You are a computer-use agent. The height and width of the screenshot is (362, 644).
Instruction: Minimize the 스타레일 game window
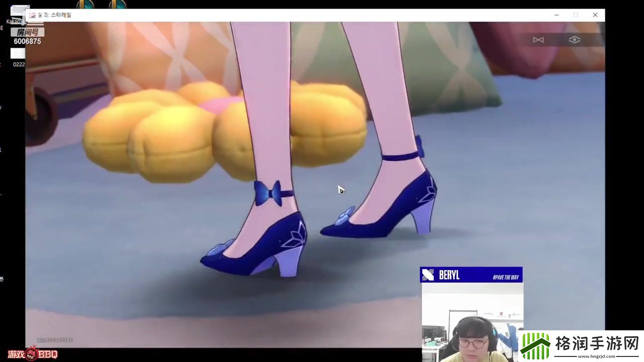(556, 15)
